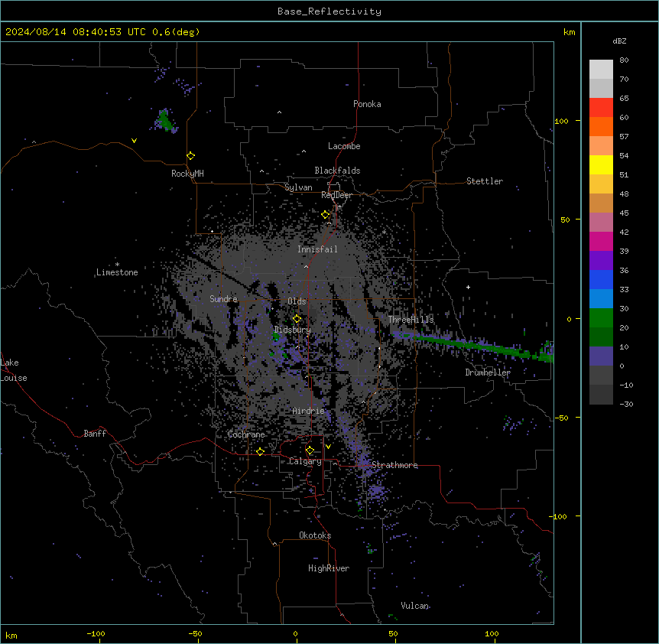Click the Cochrane label

pyautogui.click(x=246, y=434)
